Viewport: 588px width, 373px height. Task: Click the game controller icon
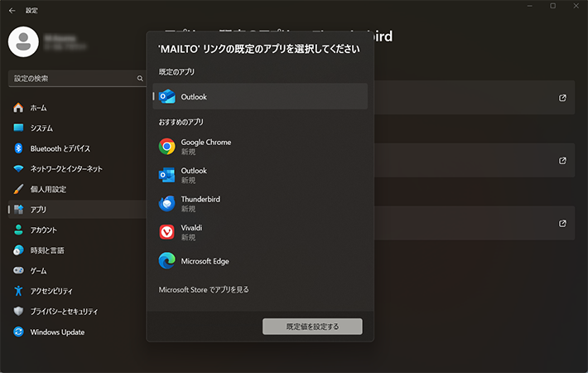18,270
